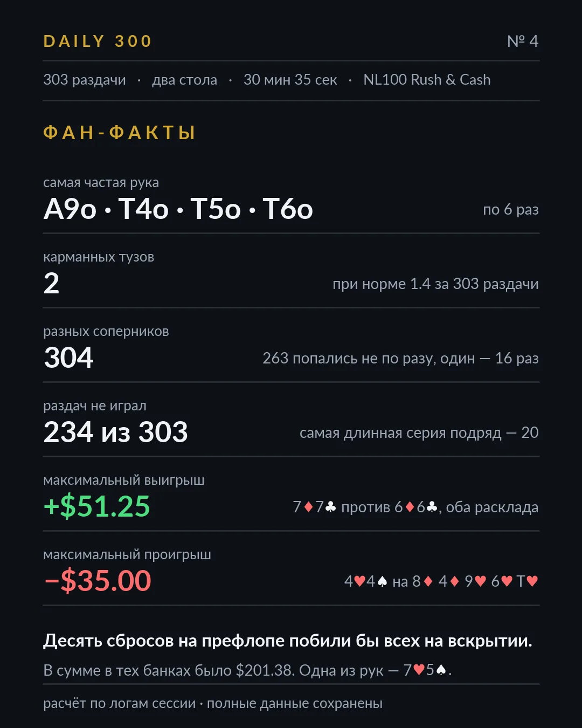
Task: Click the ten of hearts icon
Action: 532,581
